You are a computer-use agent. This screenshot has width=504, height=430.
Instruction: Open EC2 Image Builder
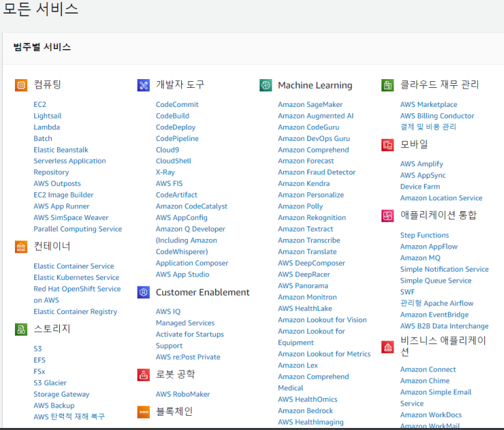(63, 195)
